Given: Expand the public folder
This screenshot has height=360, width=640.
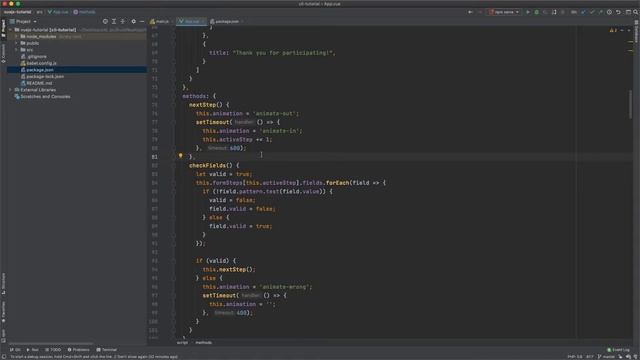Looking at the screenshot, I should coord(17,43).
